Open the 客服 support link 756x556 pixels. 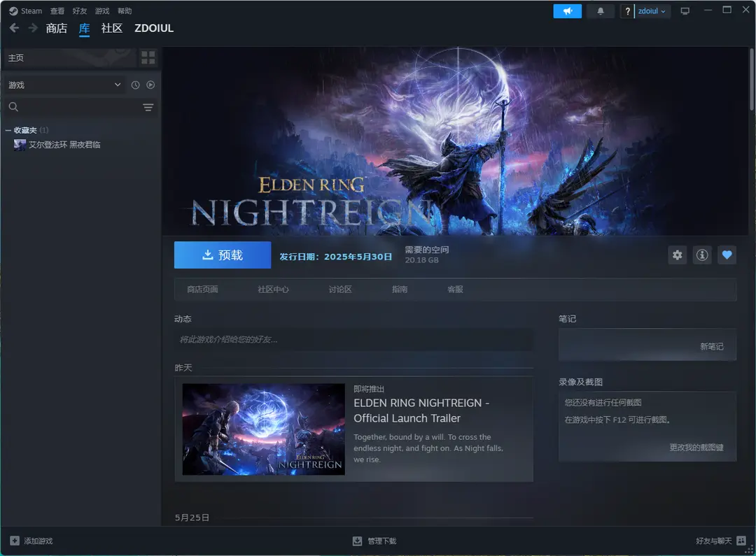coord(455,289)
